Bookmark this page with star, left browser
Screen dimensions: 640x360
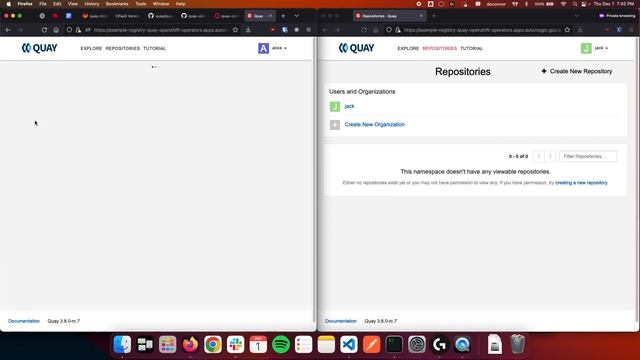pos(236,30)
